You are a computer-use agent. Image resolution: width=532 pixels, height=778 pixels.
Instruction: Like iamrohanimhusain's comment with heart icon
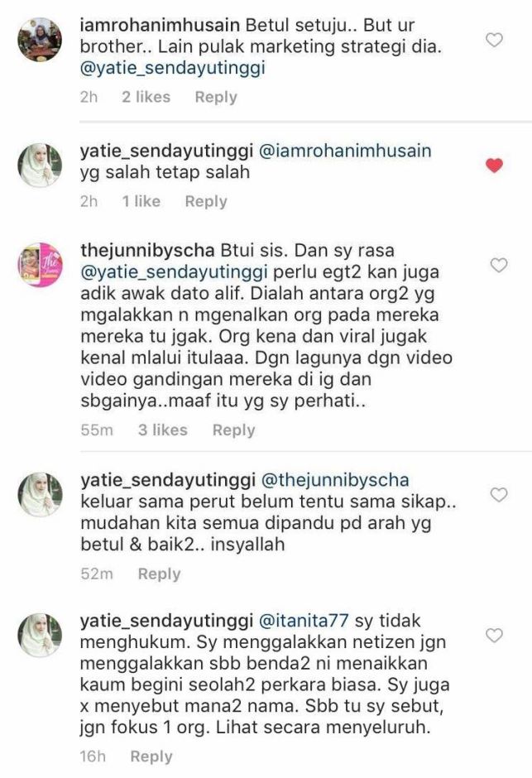(x=494, y=40)
